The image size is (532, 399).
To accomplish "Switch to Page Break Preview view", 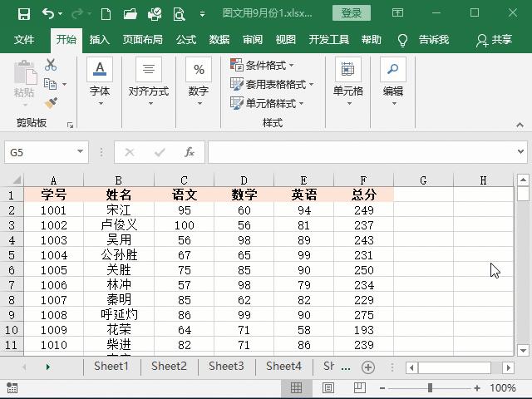I will pos(354,388).
